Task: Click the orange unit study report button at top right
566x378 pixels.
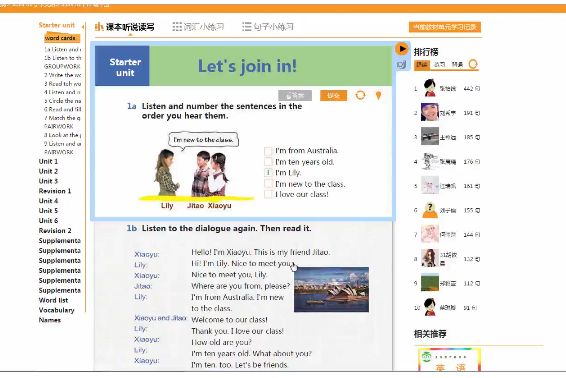Action: pyautogui.click(x=445, y=27)
